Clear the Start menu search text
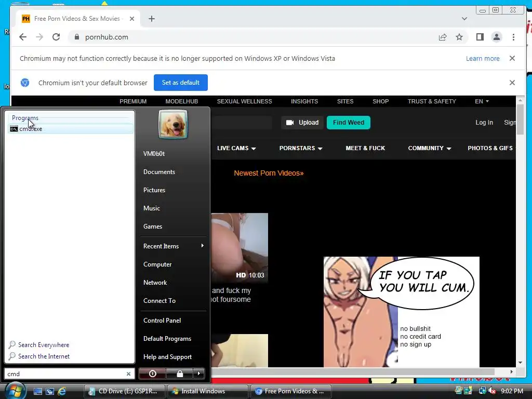Screen dimensions: 532x399 (129, 374)
